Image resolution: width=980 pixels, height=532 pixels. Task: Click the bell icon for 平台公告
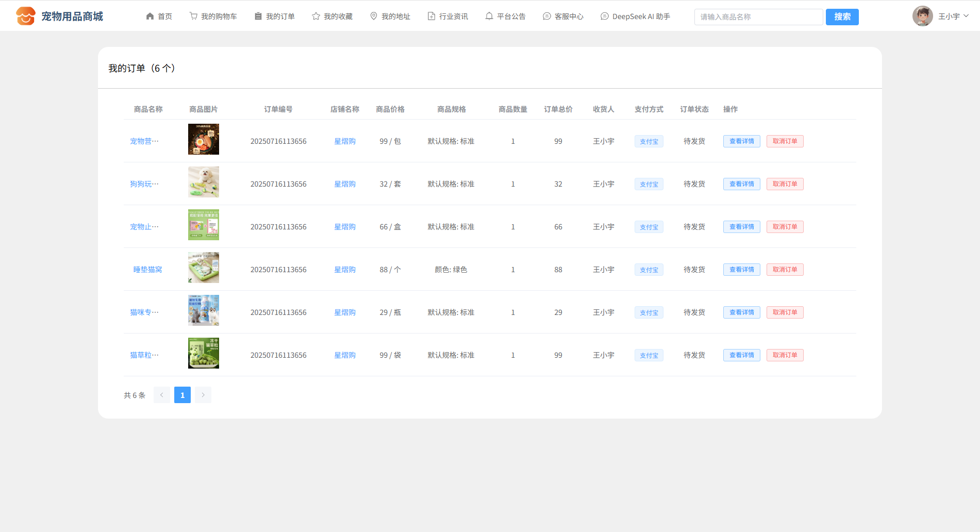click(489, 16)
